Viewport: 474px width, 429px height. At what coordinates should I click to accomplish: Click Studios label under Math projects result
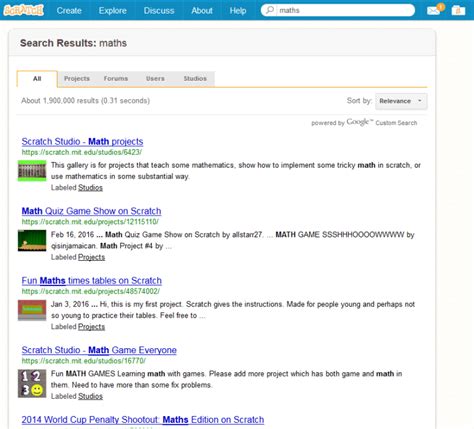click(x=90, y=188)
